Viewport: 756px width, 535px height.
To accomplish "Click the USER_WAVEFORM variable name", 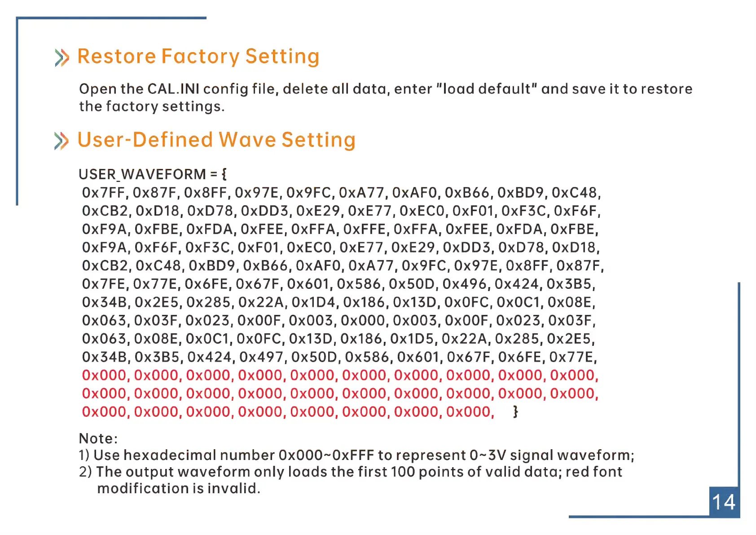I will (142, 174).
